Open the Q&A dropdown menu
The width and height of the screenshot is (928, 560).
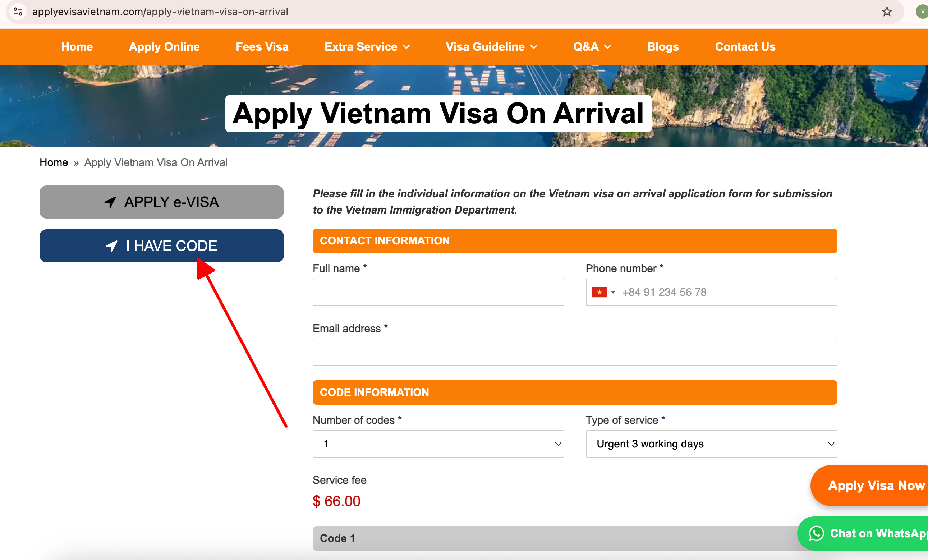click(592, 47)
